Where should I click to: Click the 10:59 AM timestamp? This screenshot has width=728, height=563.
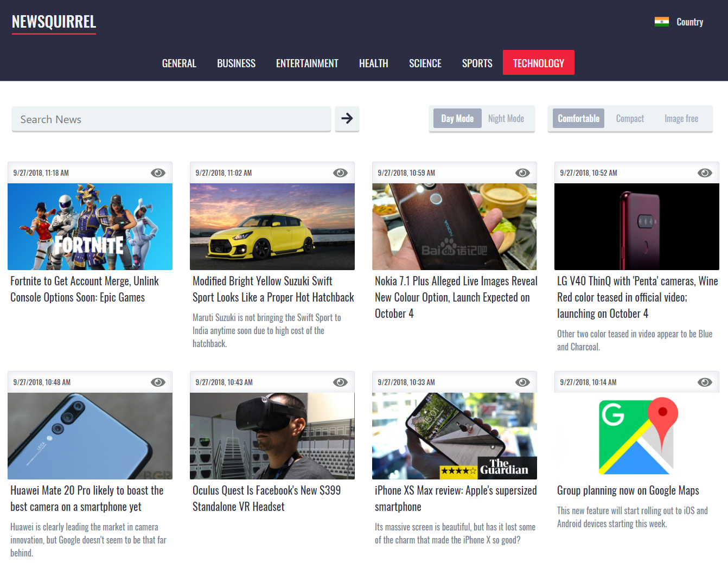[x=406, y=173]
